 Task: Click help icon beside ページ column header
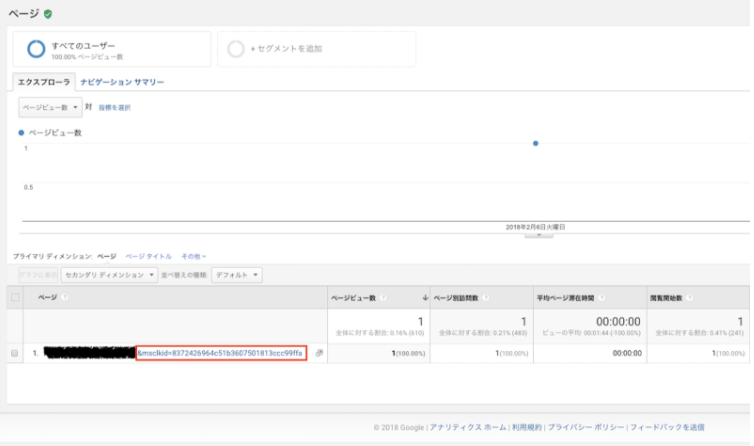[66, 297]
